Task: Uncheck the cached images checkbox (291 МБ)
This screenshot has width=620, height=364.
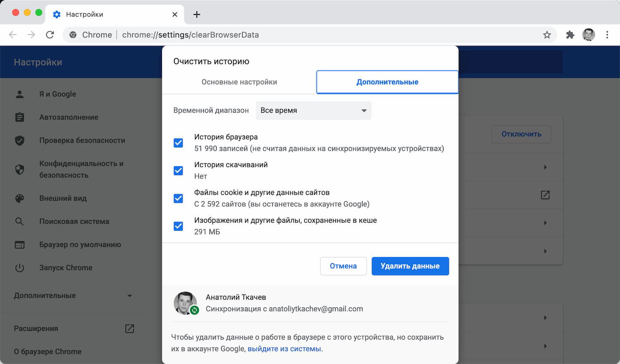Action: 178,226
